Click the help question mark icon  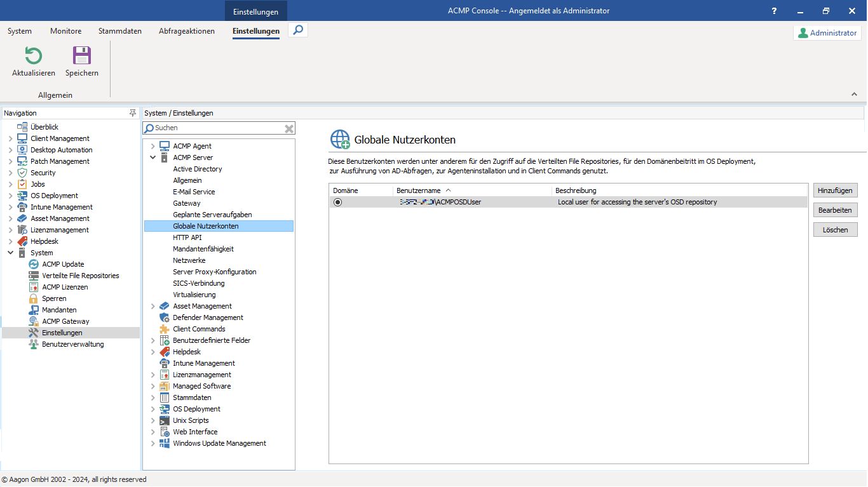coord(774,11)
